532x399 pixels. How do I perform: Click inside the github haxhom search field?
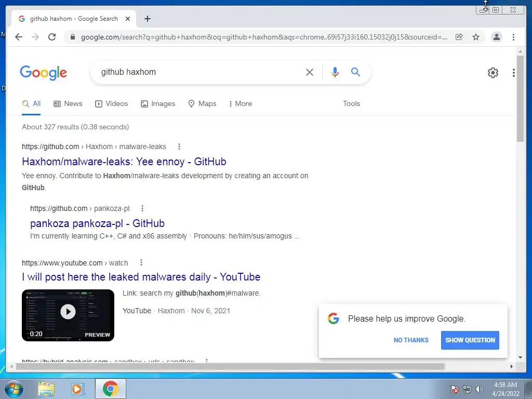coord(200,72)
